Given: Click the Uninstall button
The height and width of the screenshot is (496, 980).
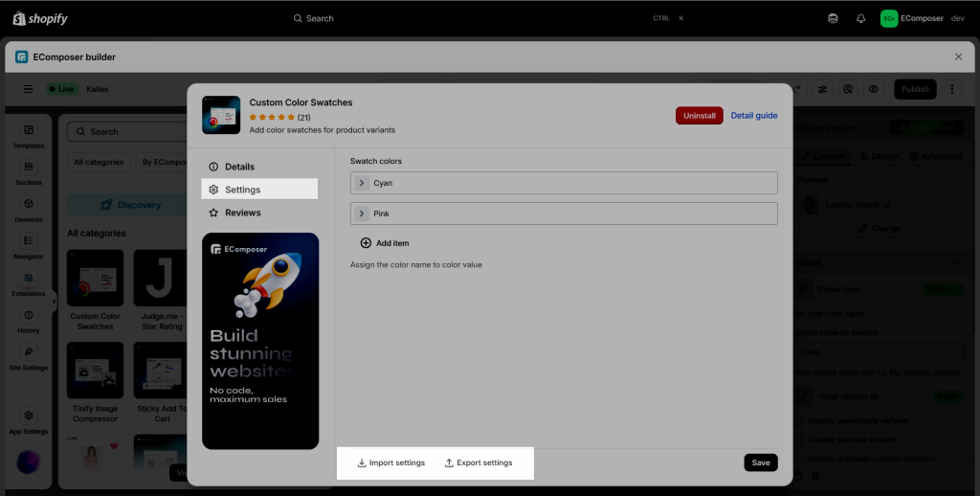Looking at the screenshot, I should click(x=699, y=115).
